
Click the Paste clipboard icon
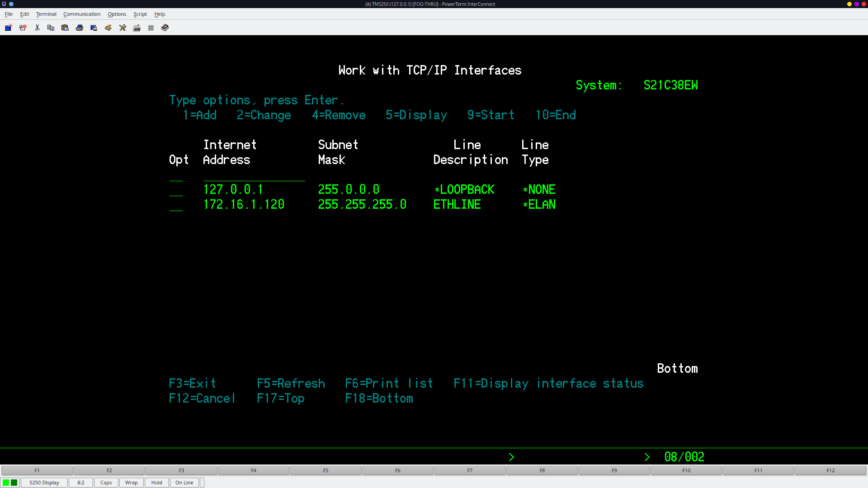pyautogui.click(x=65, y=28)
